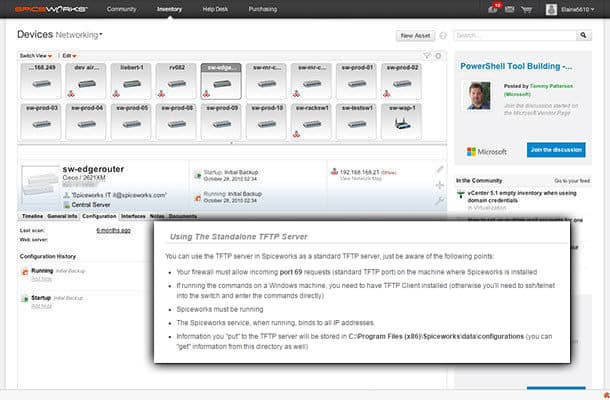This screenshot has height=400, width=610.
Task: Click the wrench tools icon for sw-edgerouter
Action: (440, 200)
